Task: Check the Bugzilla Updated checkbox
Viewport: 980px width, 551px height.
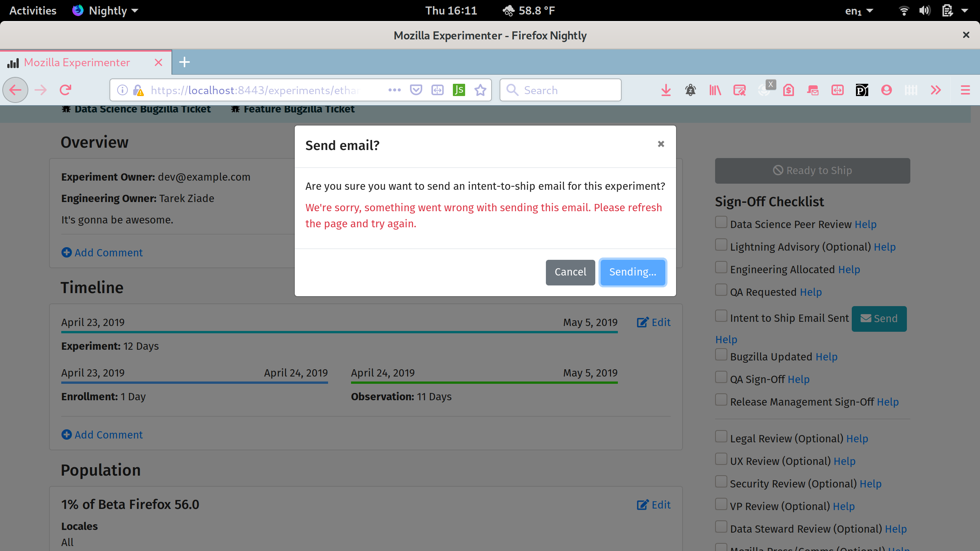Action: tap(721, 355)
